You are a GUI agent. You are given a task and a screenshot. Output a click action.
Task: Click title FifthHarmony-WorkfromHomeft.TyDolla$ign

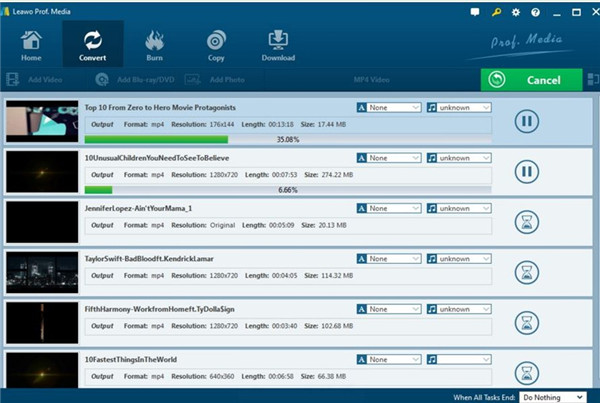[159, 309]
